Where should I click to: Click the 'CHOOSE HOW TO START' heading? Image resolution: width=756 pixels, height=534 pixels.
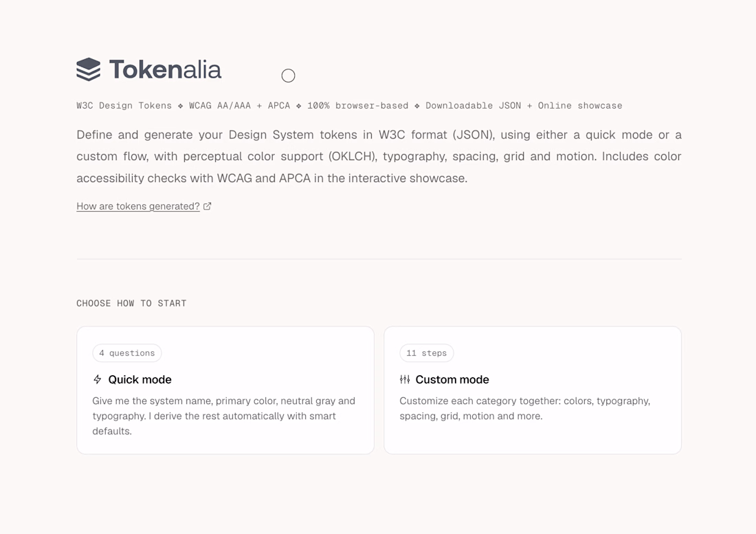coord(131,303)
